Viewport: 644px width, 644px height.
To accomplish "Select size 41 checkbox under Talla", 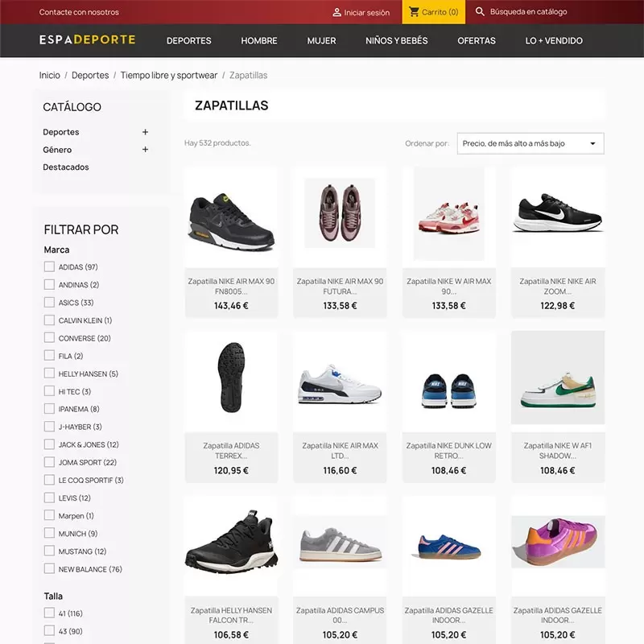I will [x=49, y=613].
